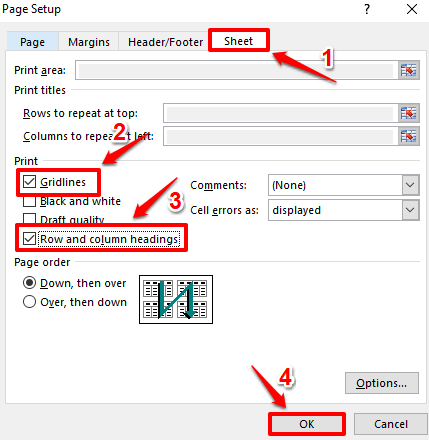Image resolution: width=429 pixels, height=440 pixels.
Task: Close the Page Setup dialog
Action: (412, 9)
